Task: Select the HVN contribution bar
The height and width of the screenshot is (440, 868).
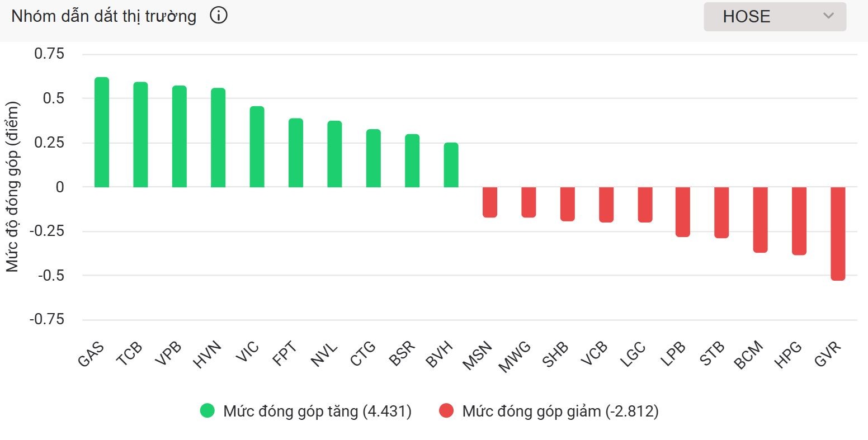Action: tap(218, 138)
